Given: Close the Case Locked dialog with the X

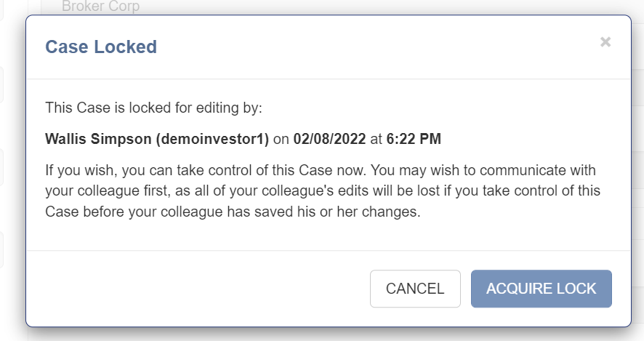Looking at the screenshot, I should (x=605, y=42).
